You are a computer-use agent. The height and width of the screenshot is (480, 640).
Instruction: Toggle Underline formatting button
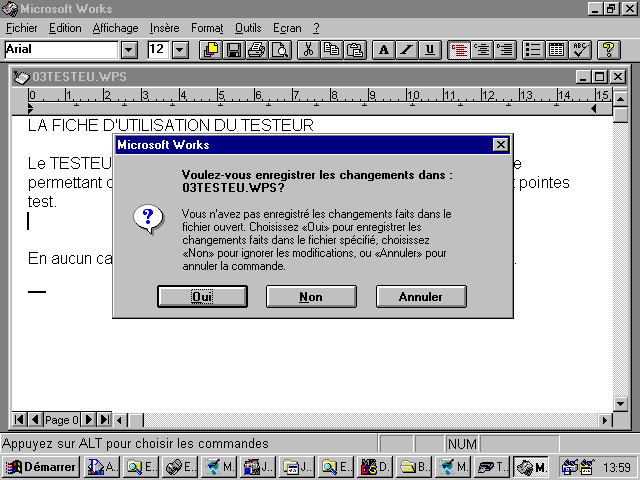tap(430, 50)
